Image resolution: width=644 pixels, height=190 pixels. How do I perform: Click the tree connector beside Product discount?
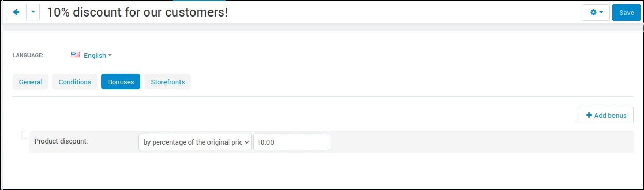(x=23, y=135)
